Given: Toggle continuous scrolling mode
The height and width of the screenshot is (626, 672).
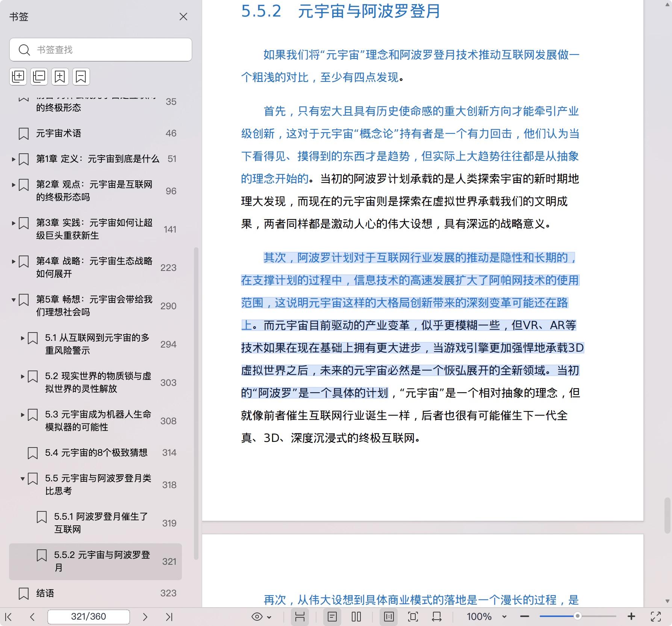Looking at the screenshot, I should tap(300, 617).
